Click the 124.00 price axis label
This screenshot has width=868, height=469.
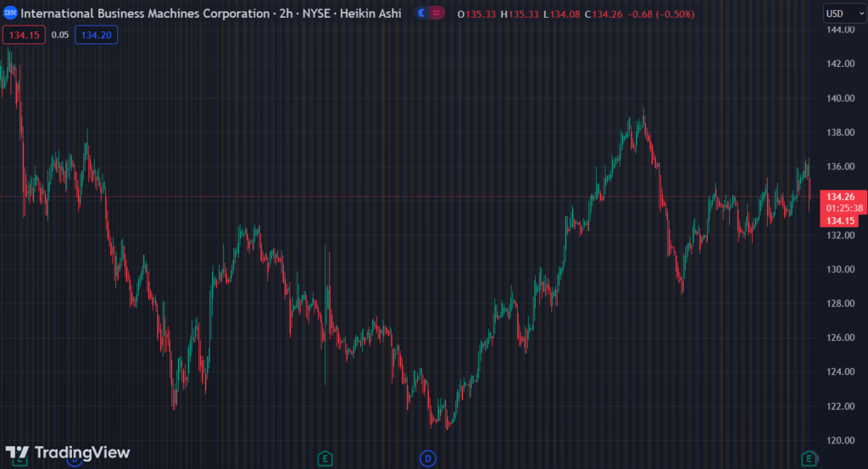coord(840,371)
